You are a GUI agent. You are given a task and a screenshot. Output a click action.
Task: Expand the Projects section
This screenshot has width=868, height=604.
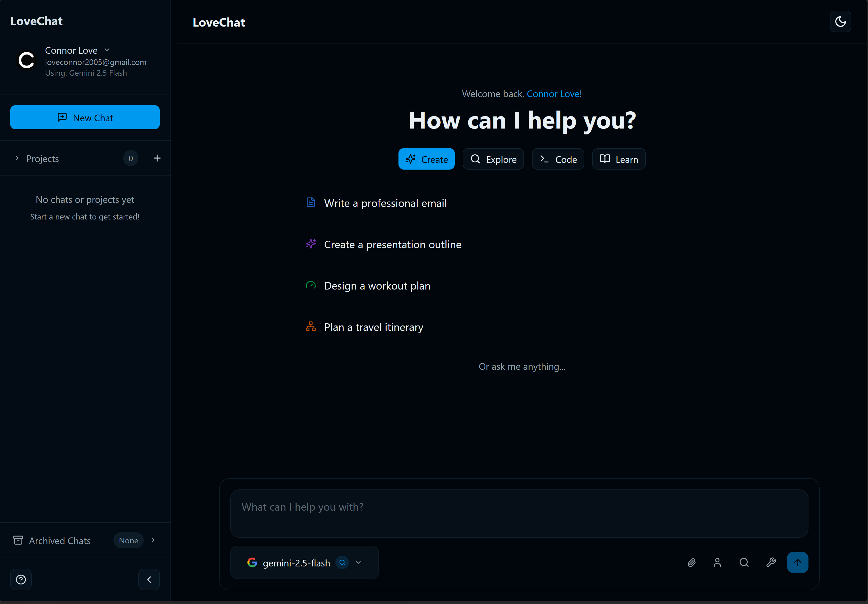(x=17, y=158)
